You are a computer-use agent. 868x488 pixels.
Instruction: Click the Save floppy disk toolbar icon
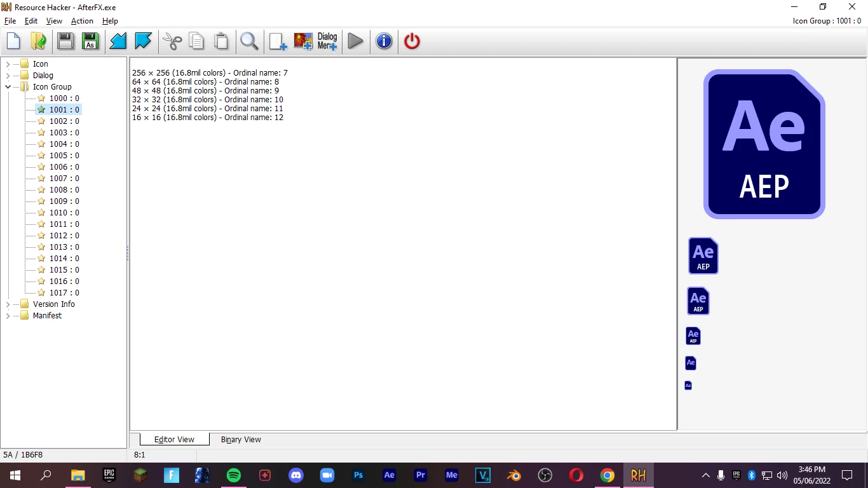coord(65,41)
